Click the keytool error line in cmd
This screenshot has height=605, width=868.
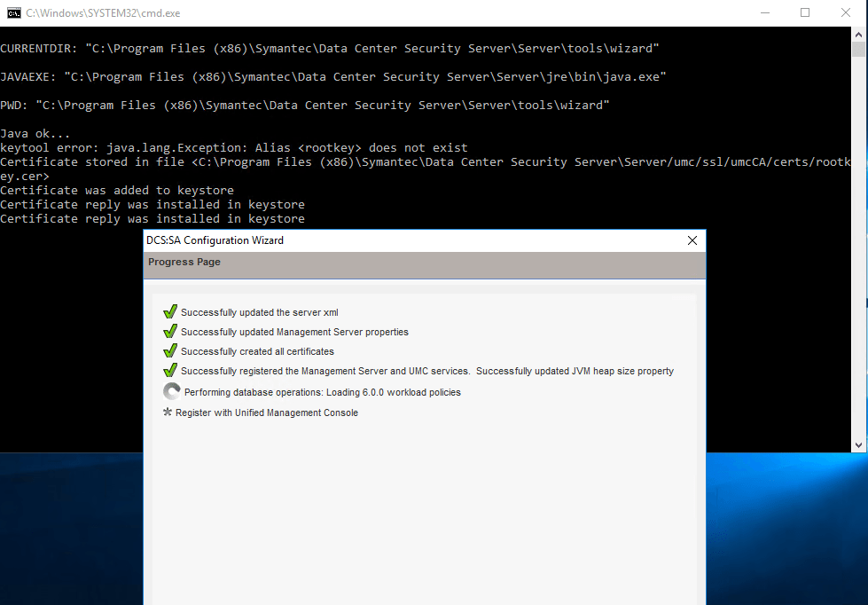click(233, 148)
